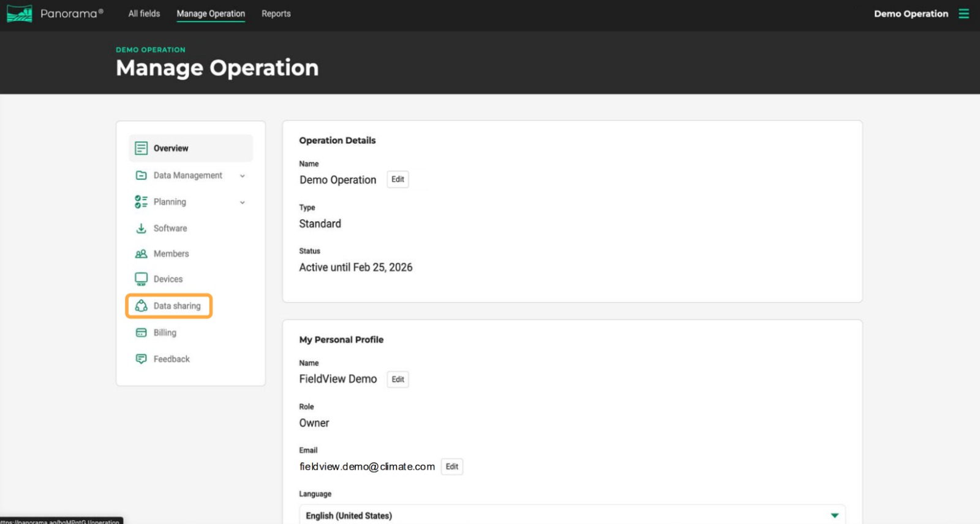This screenshot has height=524, width=980.
Task: Switch to the Reports tab
Action: pos(276,13)
